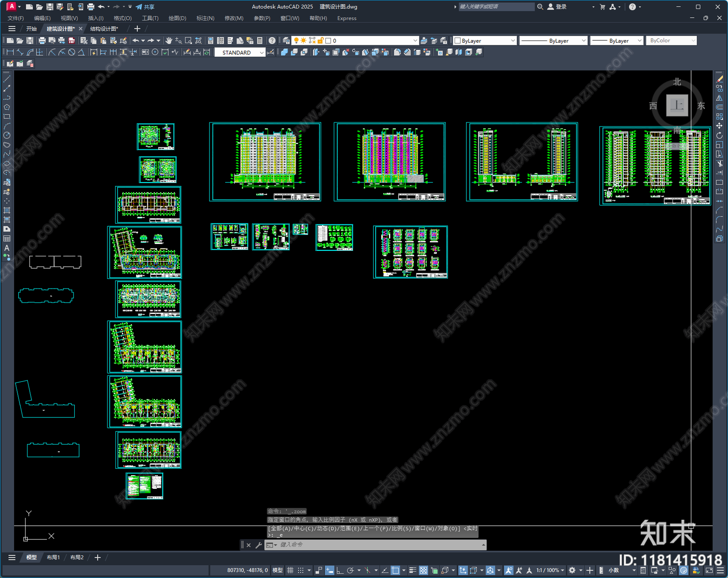Click the 开始 start tab
This screenshot has height=578, width=728.
31,29
